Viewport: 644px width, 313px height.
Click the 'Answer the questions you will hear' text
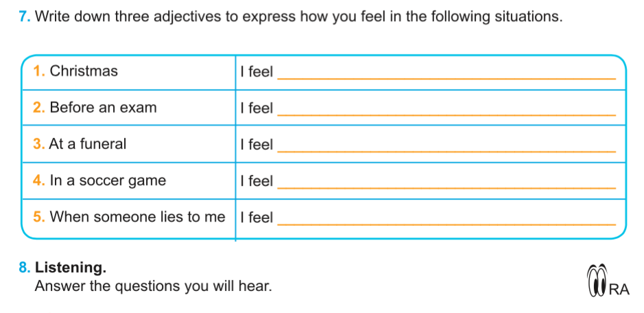tap(153, 286)
